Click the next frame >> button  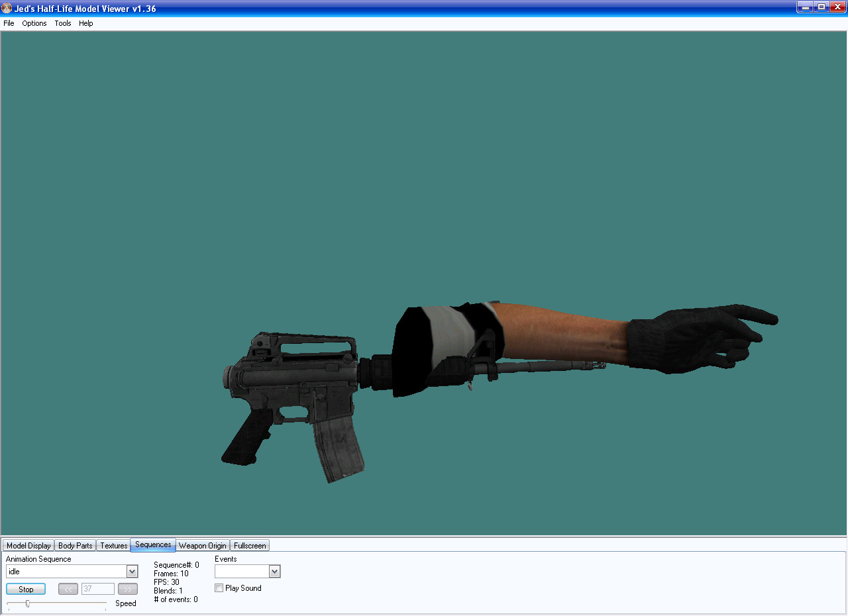128,590
